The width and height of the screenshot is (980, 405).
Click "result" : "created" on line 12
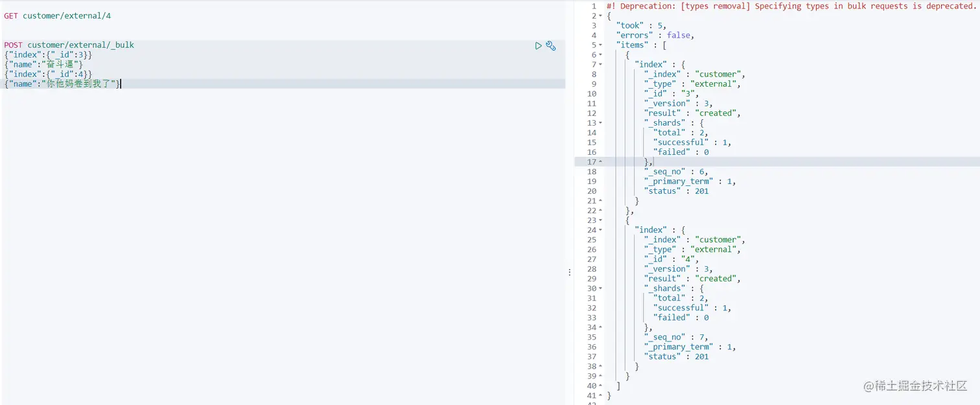coord(692,113)
